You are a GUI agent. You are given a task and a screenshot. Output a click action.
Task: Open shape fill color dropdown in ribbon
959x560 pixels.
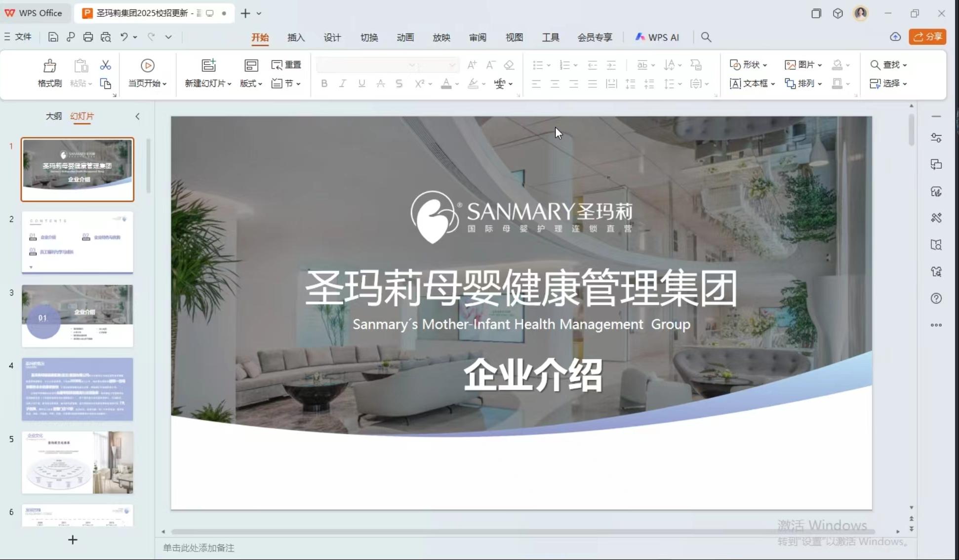pyautogui.click(x=848, y=65)
